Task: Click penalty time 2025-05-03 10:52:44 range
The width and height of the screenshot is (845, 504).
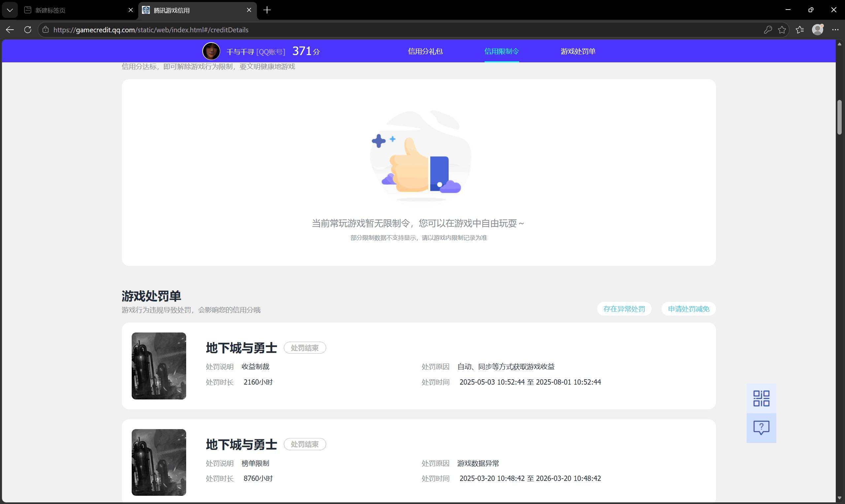Action: pyautogui.click(x=530, y=382)
